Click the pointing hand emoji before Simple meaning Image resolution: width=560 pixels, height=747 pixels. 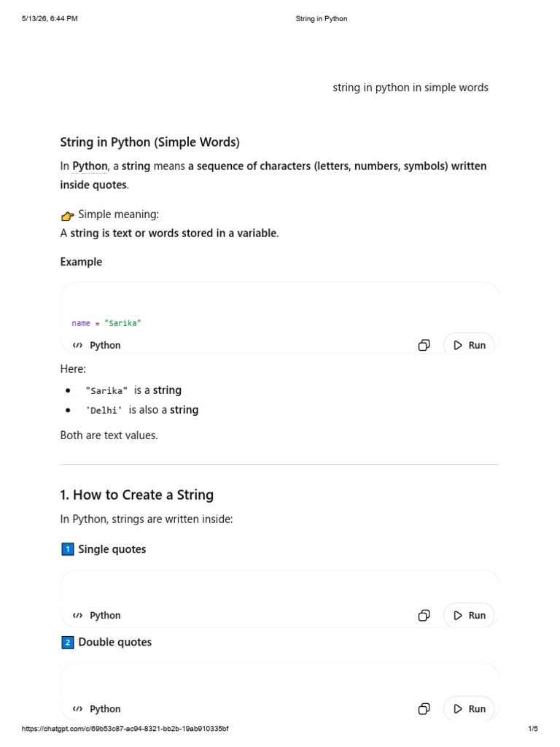(68, 216)
